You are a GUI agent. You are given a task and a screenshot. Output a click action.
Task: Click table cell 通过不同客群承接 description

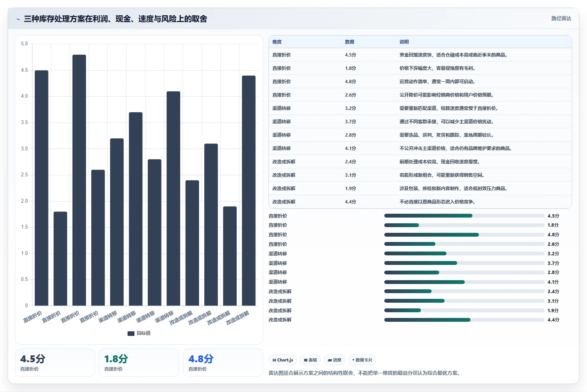pos(447,122)
